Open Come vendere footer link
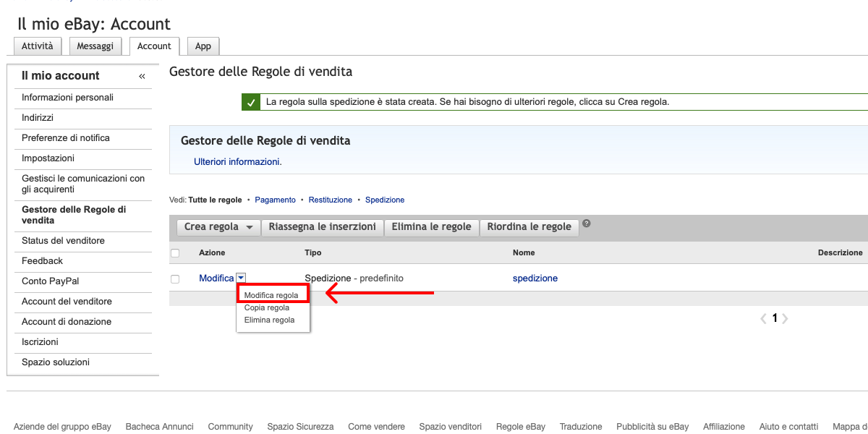 [376, 427]
